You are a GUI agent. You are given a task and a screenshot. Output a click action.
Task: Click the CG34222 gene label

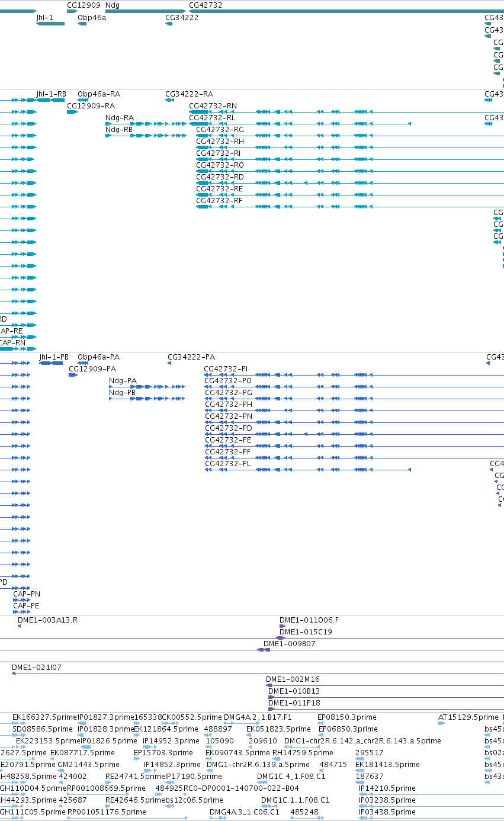[x=182, y=18]
